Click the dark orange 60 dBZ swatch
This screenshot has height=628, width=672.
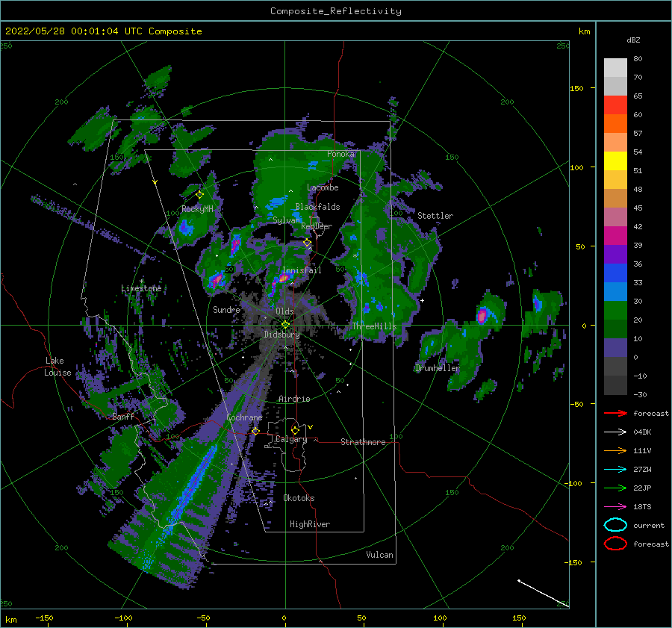click(x=615, y=124)
